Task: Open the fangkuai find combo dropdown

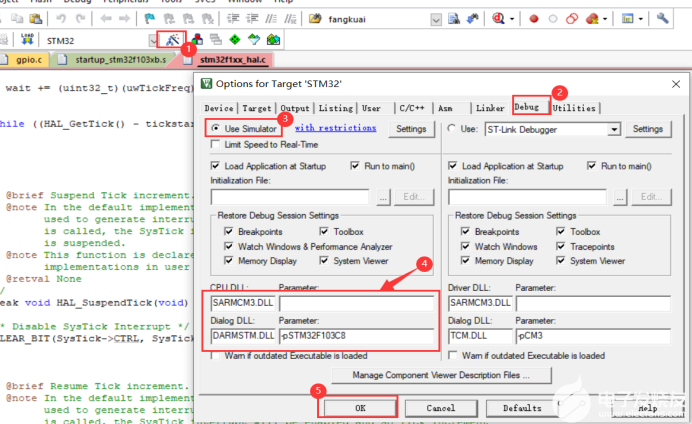Action: (436, 19)
